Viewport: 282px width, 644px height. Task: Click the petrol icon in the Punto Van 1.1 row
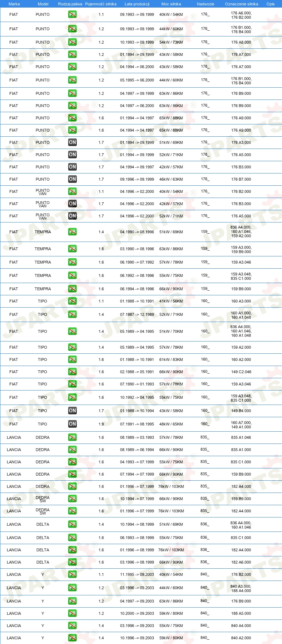coord(72,191)
